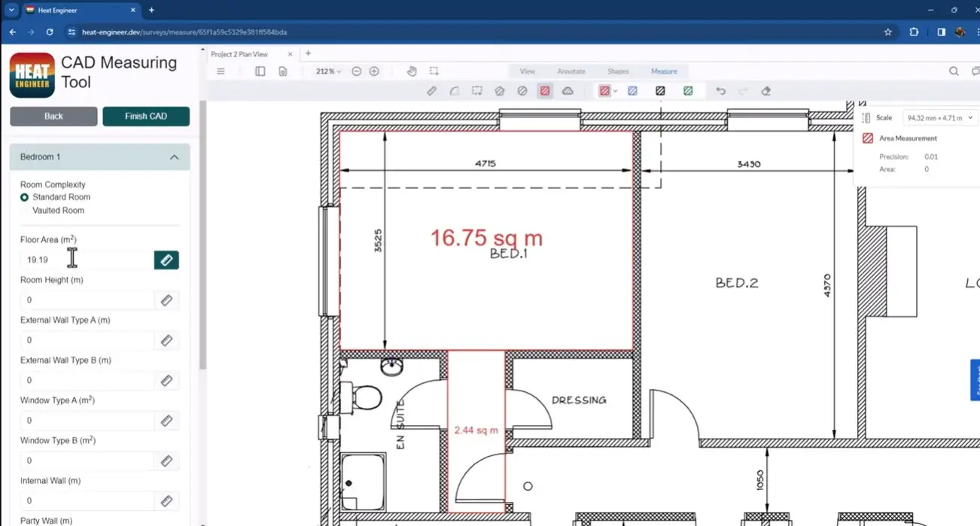
Task: Click the Internal Wall ruler icon
Action: tap(166, 501)
